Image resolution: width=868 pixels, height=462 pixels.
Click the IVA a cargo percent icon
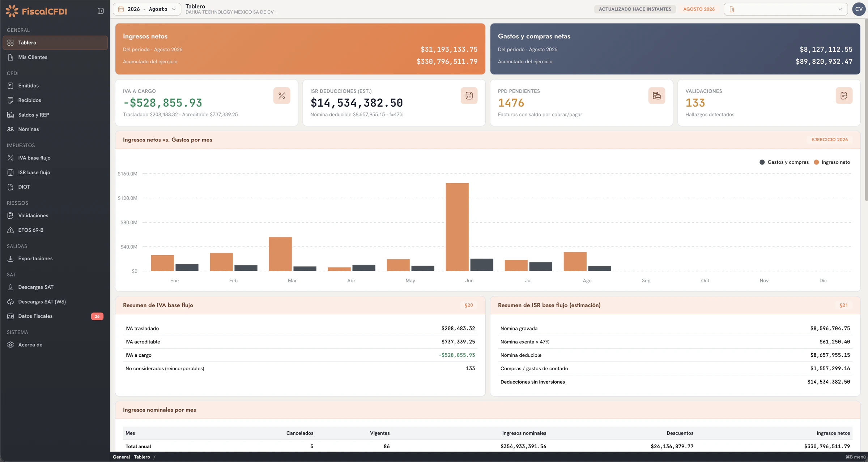(x=281, y=96)
